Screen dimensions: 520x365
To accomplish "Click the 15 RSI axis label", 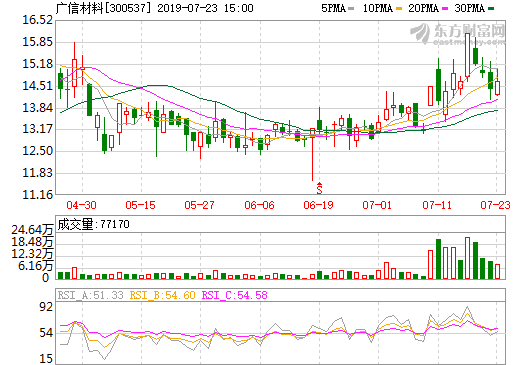I will point(46,359).
